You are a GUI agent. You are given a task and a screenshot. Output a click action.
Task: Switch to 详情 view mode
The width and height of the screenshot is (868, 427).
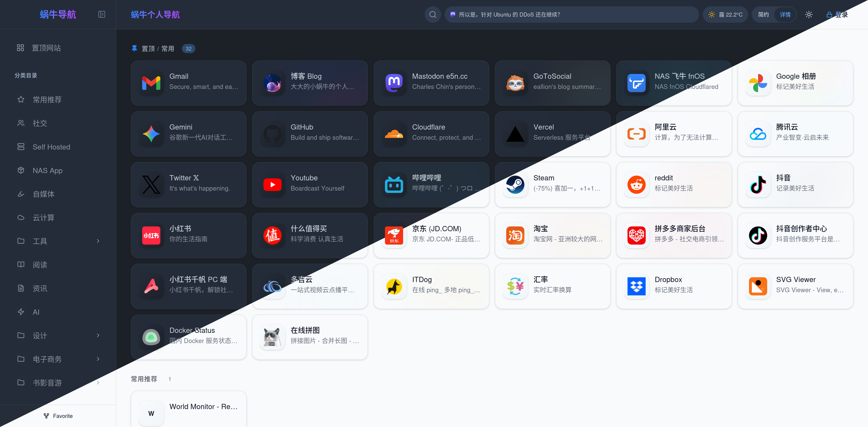click(785, 15)
